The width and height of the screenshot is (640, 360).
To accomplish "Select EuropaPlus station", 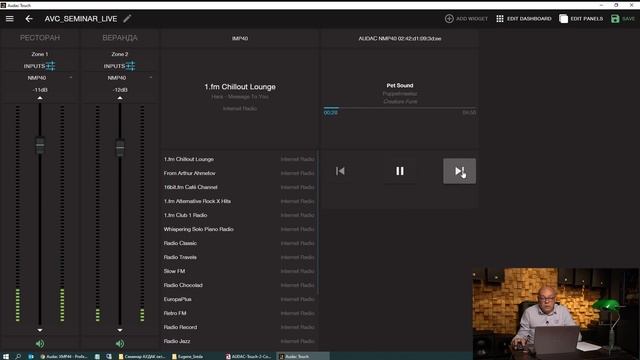I will click(x=239, y=299).
